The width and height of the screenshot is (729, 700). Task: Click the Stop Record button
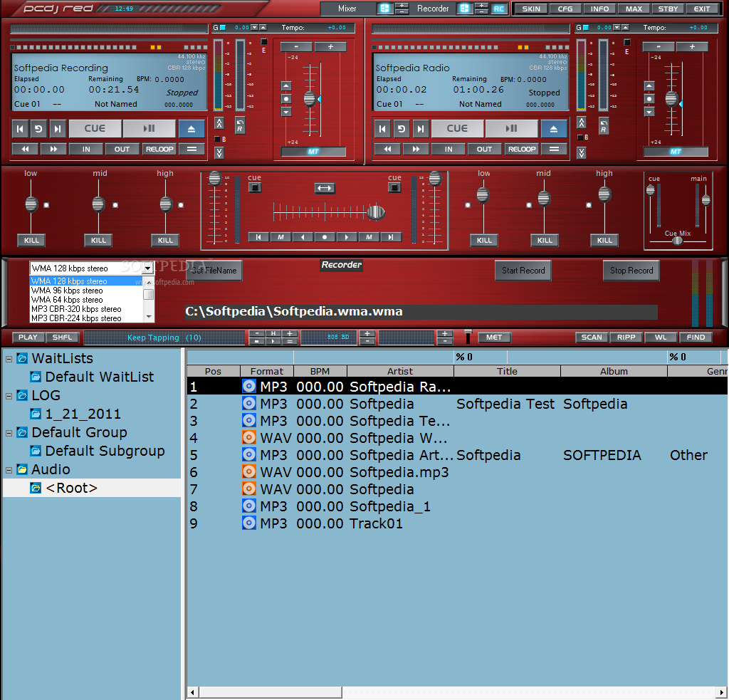[x=631, y=271]
